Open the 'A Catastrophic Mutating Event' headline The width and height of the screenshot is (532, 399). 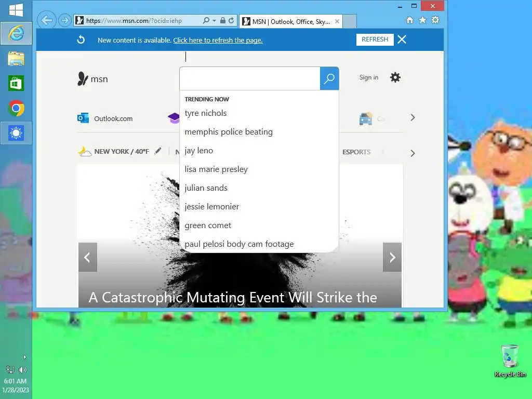point(233,298)
